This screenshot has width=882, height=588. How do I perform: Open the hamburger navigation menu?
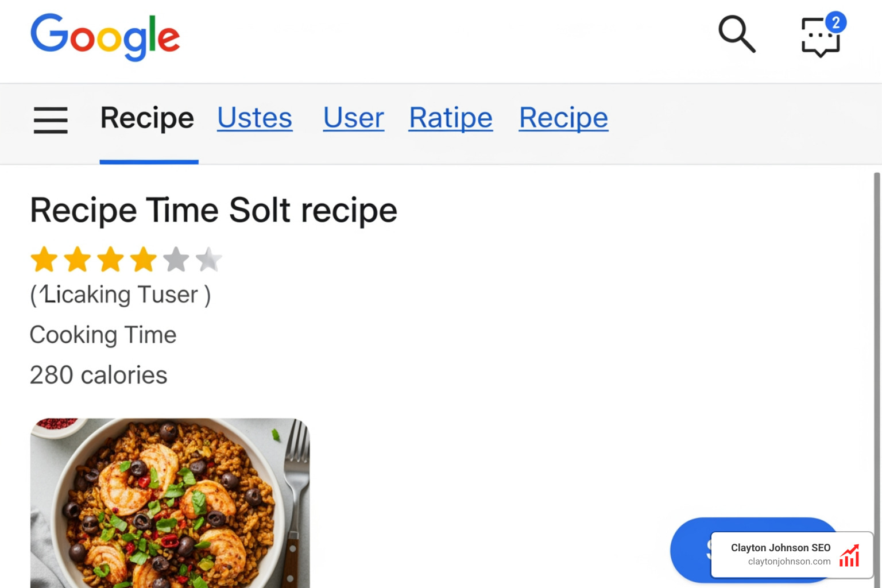51,121
